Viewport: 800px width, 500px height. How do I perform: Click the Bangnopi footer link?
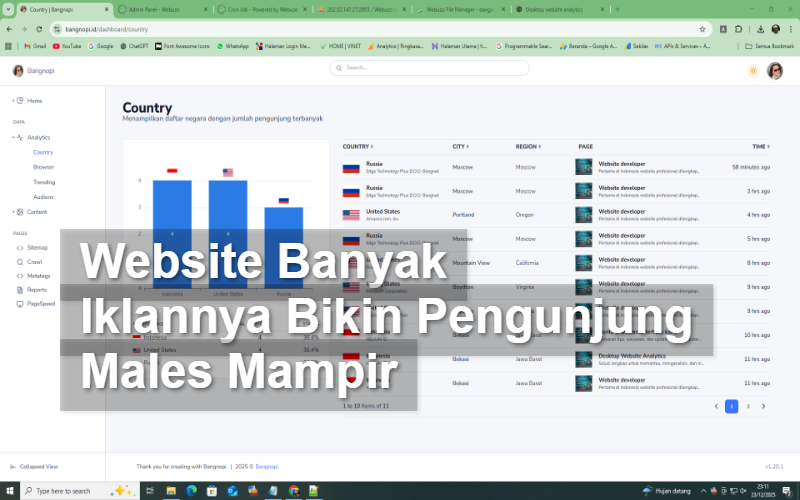coord(266,466)
